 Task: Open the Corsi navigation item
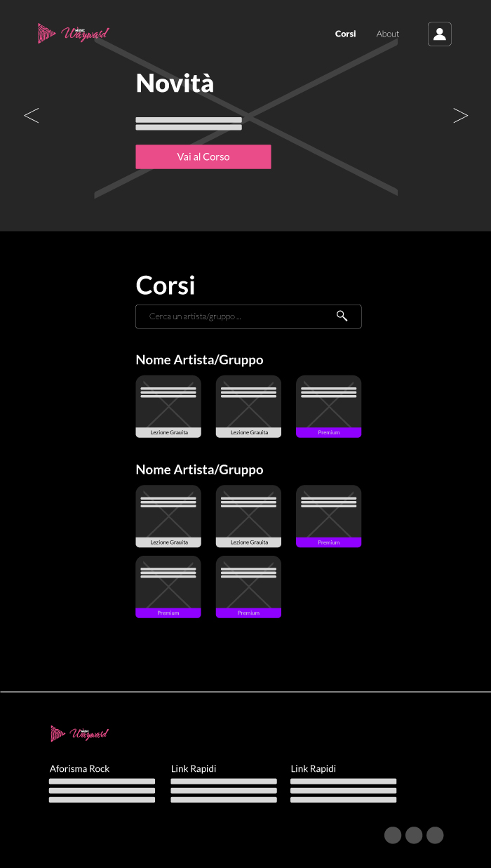(345, 34)
